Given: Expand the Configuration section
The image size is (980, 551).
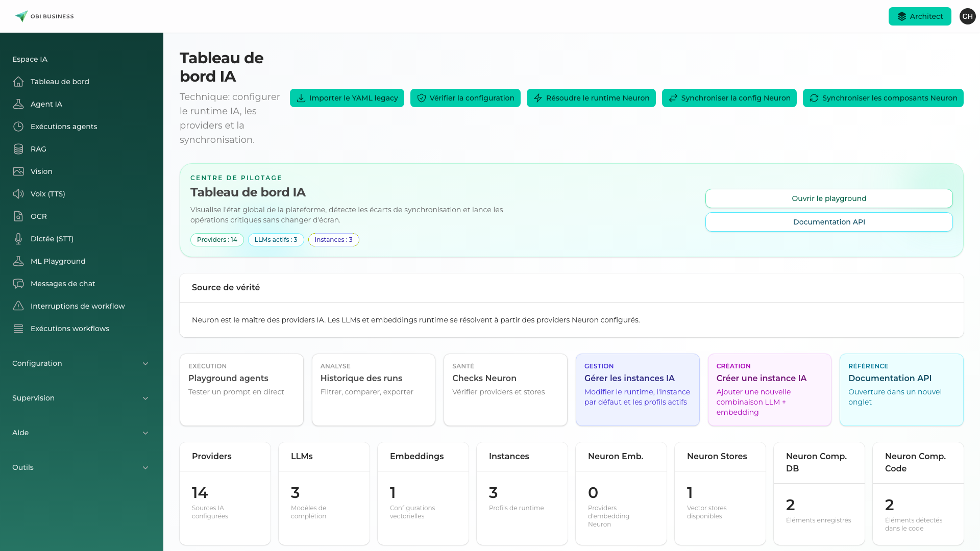Looking at the screenshot, I should [145, 363].
